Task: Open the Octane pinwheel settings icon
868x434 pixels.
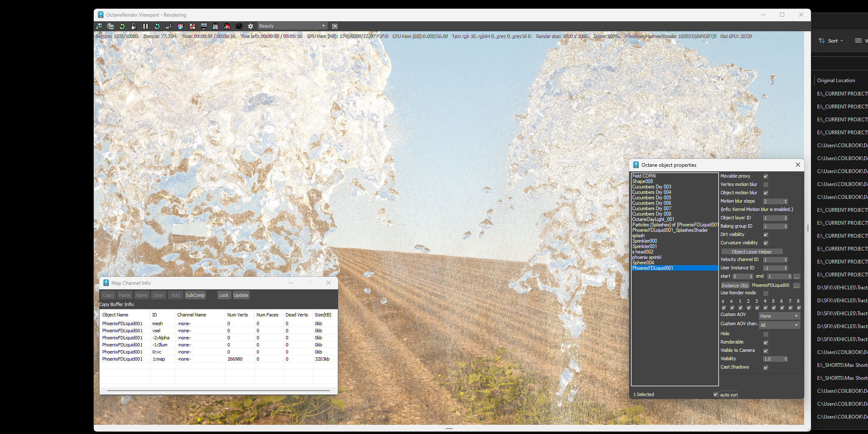Action: 251,26
